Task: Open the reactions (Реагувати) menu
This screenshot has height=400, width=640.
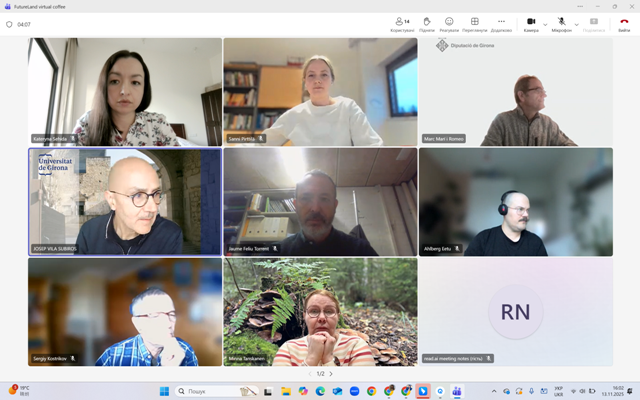Action: click(449, 23)
